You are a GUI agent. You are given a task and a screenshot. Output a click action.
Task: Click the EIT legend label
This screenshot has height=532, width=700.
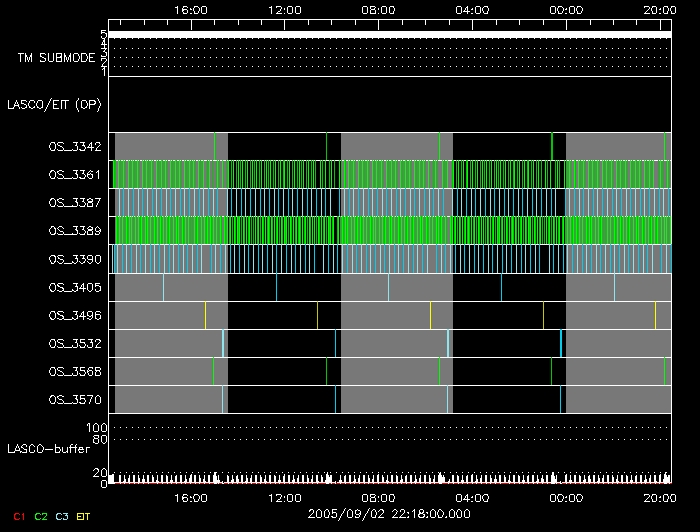[84, 515]
